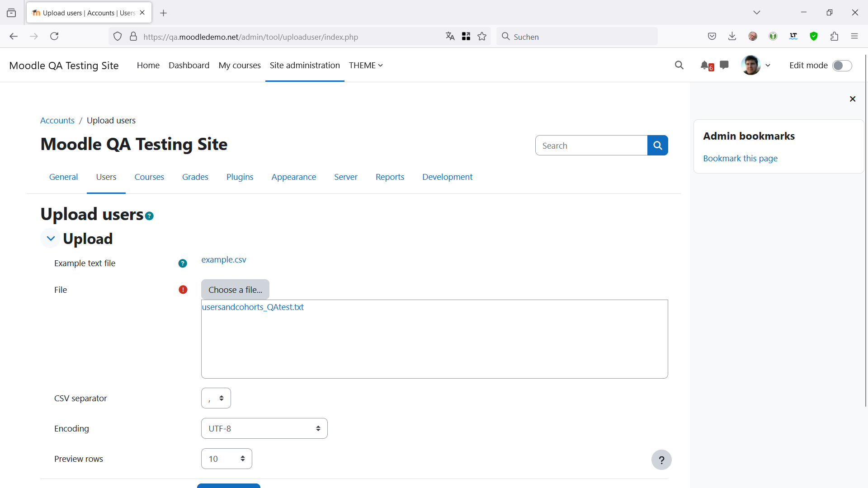Focus the Suchen browser search box
This screenshot has width=868, height=488.
(577, 37)
